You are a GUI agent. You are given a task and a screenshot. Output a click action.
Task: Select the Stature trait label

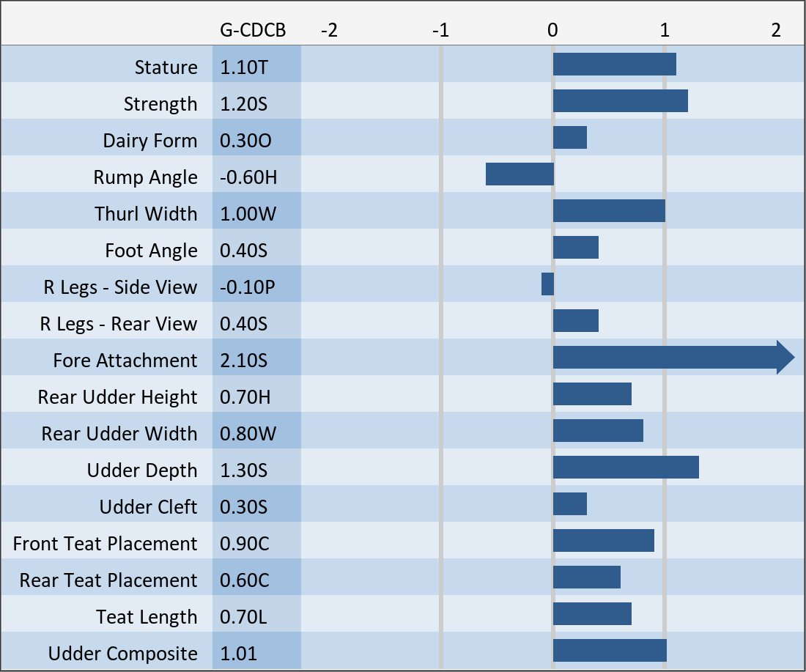pyautogui.click(x=166, y=67)
